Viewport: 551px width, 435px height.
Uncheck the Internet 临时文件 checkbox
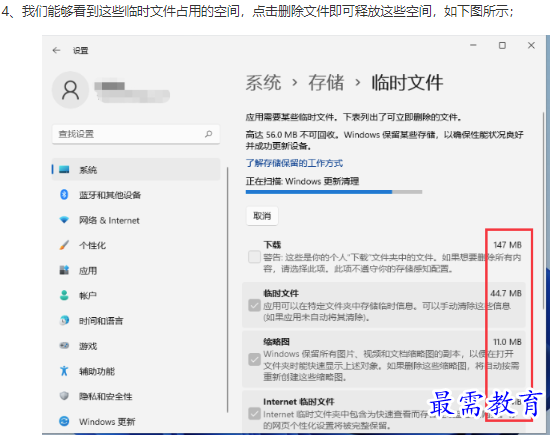coord(254,414)
